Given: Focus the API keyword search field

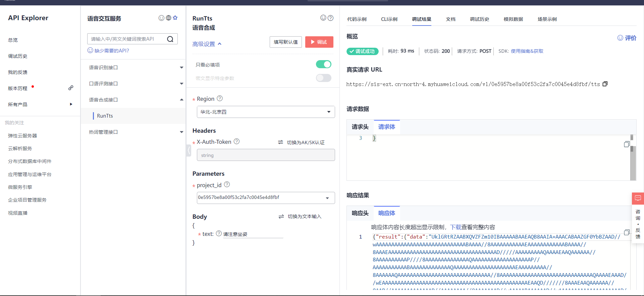Looking at the screenshot, I should pyautogui.click(x=127, y=39).
